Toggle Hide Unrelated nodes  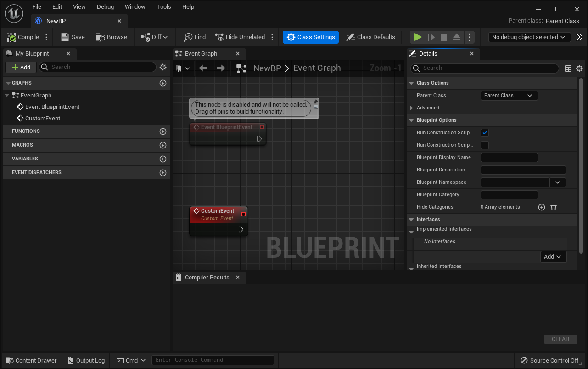click(240, 37)
